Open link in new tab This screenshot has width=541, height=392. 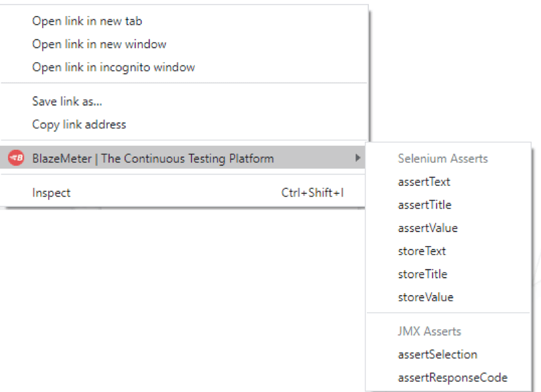click(x=87, y=21)
